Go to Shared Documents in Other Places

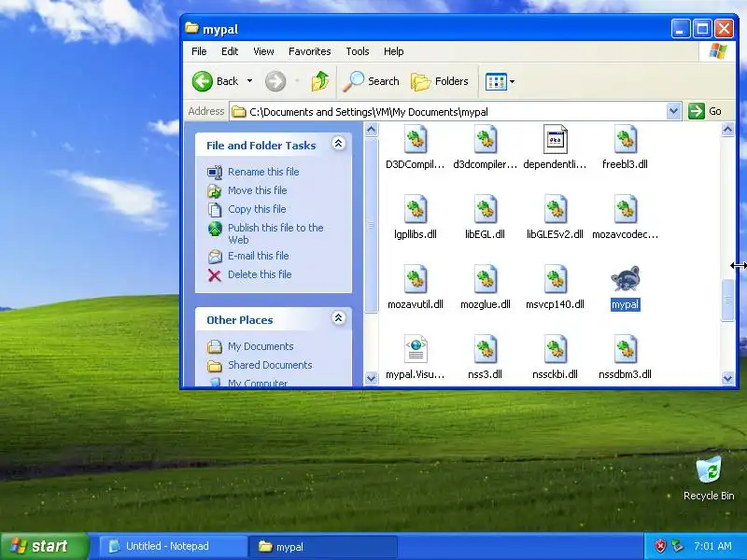(270, 365)
